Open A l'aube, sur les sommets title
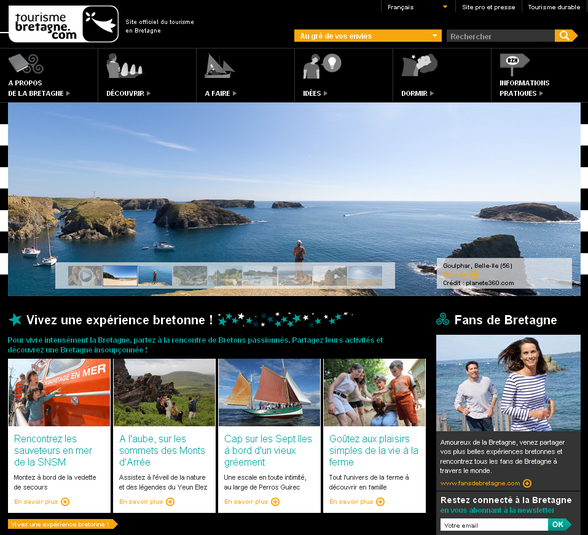Image resolution: width=588 pixels, height=535 pixels. 162,450
